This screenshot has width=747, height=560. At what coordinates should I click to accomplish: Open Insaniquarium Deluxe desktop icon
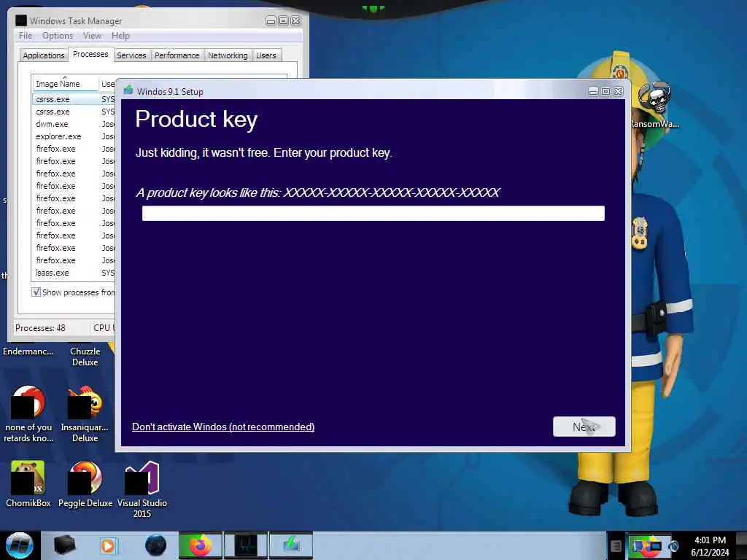click(85, 414)
